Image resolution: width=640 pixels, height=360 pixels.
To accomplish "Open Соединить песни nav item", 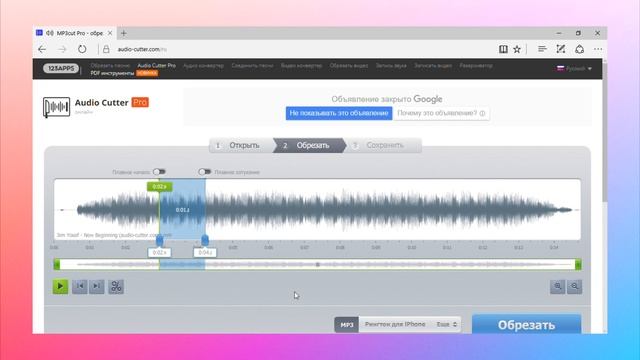I will pos(252,66).
